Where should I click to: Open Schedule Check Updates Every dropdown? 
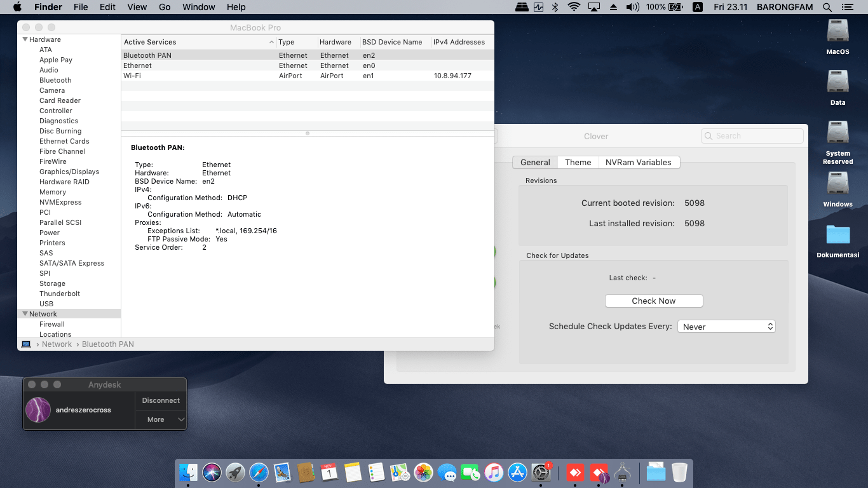pyautogui.click(x=726, y=327)
